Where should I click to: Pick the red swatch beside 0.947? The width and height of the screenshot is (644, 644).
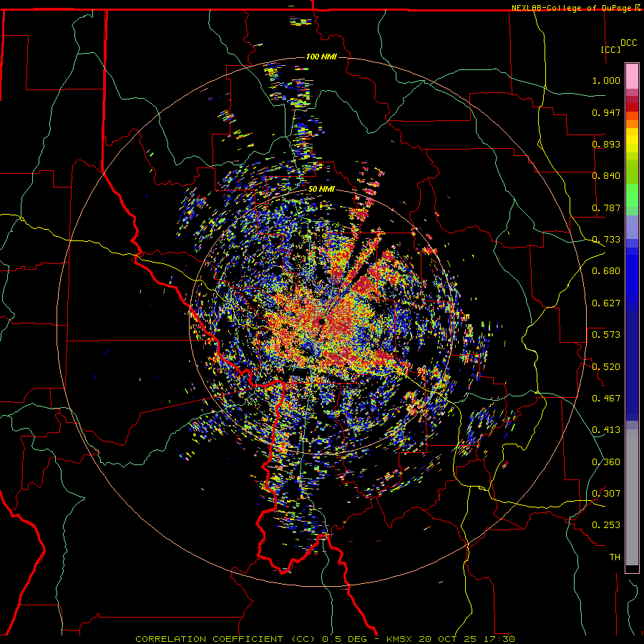coord(632,107)
